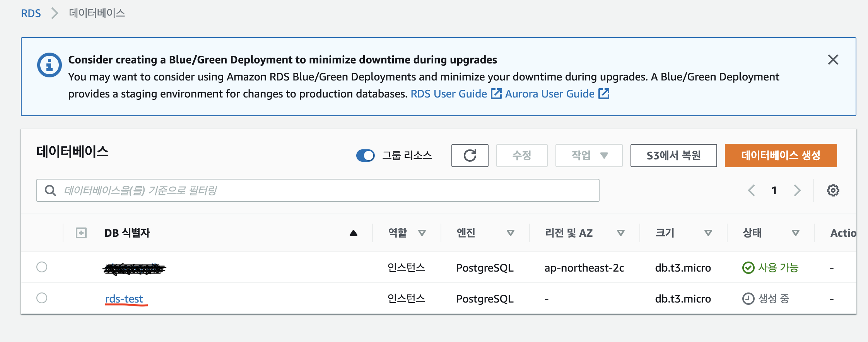868x342 pixels.
Task: Sort by the 크기 column arrow
Action: (x=708, y=233)
